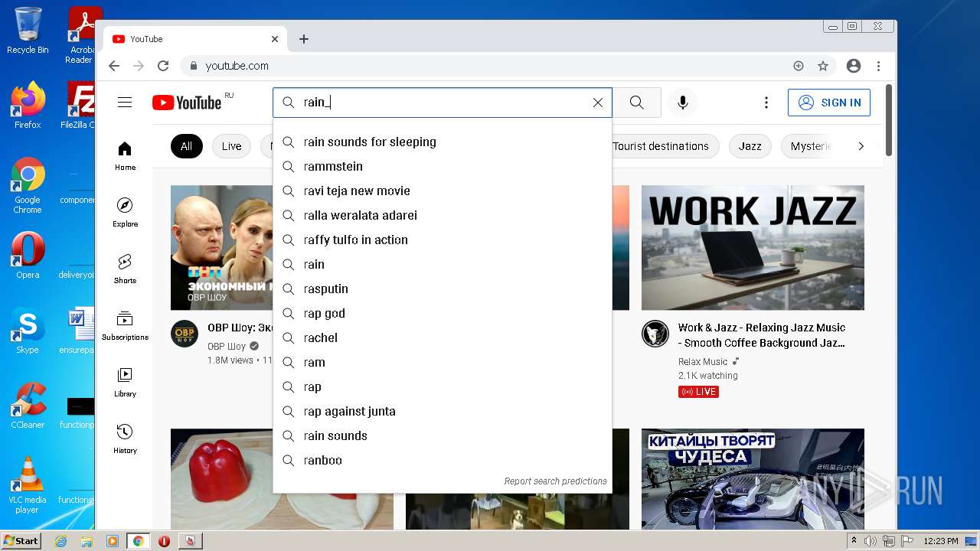Image resolution: width=980 pixels, height=551 pixels.
Task: Open the Work & Jazz video title link
Action: (x=762, y=335)
